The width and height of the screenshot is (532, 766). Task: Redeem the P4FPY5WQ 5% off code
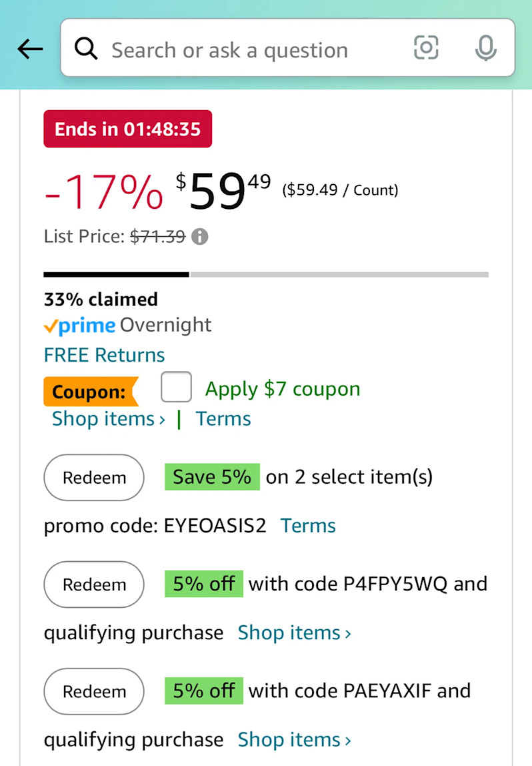94,585
